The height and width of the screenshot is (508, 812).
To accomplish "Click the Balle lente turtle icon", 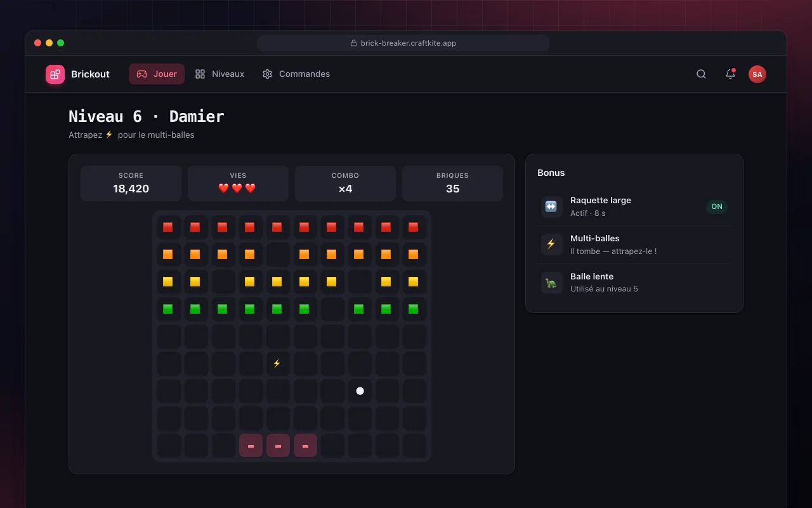I will coord(551,283).
